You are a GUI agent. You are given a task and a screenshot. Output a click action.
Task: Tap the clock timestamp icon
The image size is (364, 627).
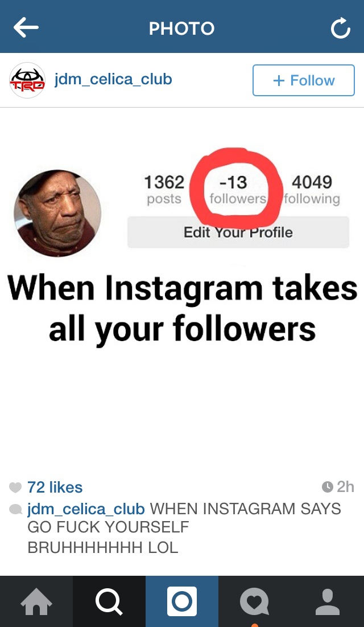[x=327, y=487]
